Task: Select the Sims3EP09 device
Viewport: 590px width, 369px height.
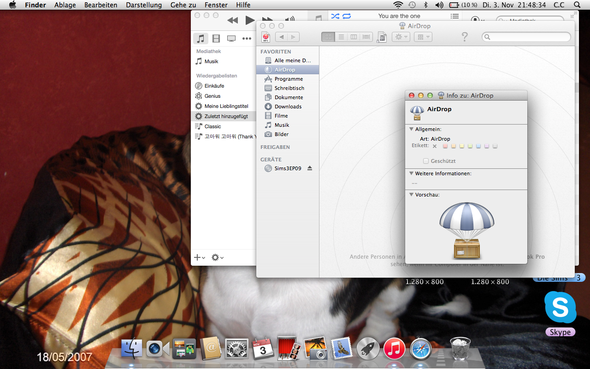Action: click(287, 169)
